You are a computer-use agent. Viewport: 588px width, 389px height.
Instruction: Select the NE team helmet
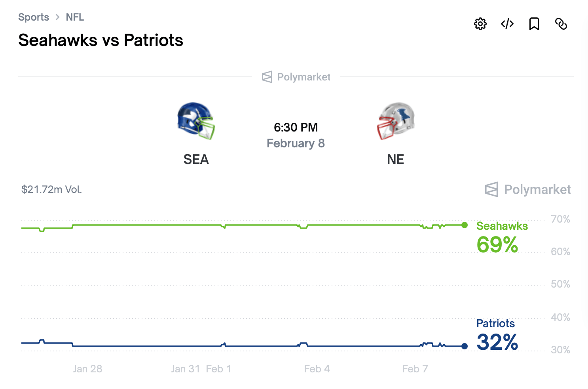(395, 121)
